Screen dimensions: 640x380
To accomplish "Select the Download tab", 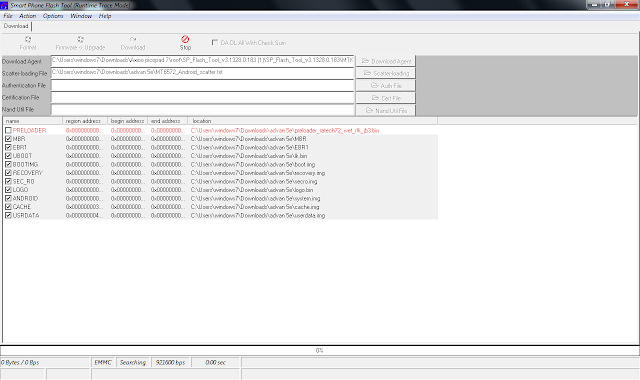I will pos(16,26).
